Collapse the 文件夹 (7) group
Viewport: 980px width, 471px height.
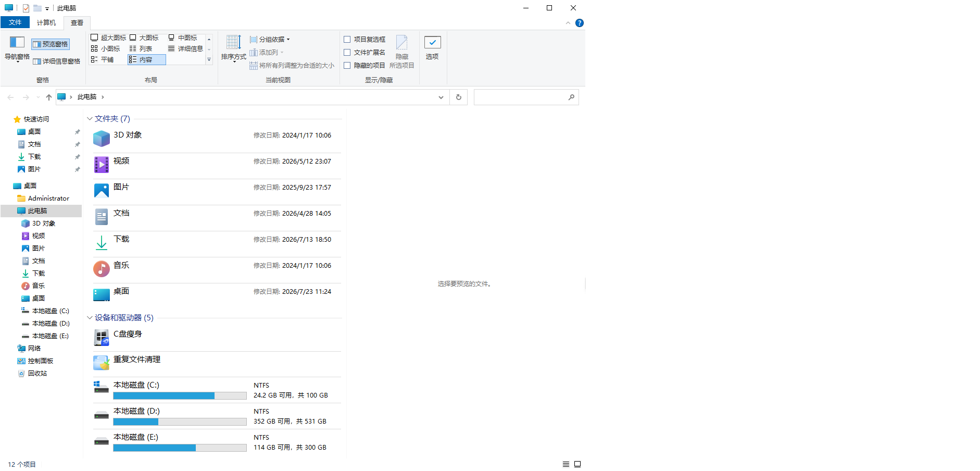[x=90, y=119]
